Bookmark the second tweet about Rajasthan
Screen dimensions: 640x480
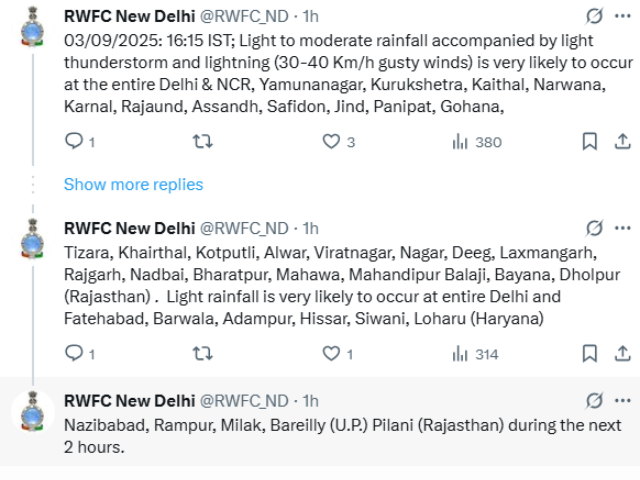pos(590,353)
